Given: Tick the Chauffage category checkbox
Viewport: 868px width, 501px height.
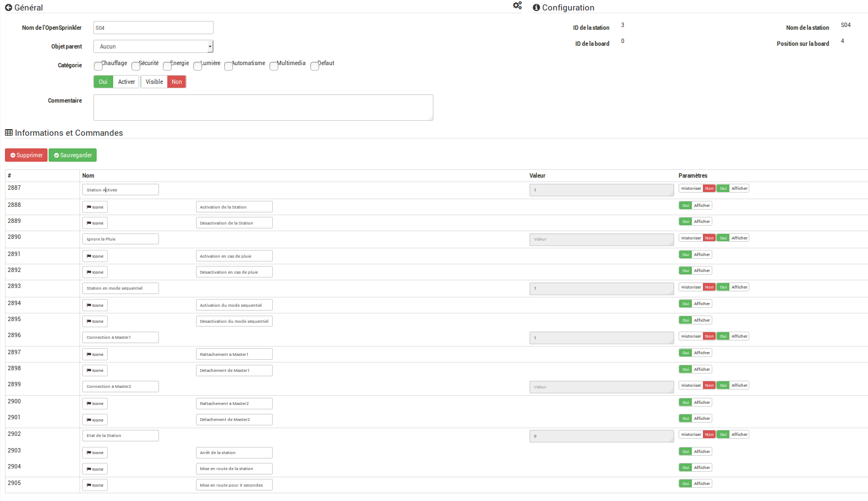Looking at the screenshot, I should (98, 66).
